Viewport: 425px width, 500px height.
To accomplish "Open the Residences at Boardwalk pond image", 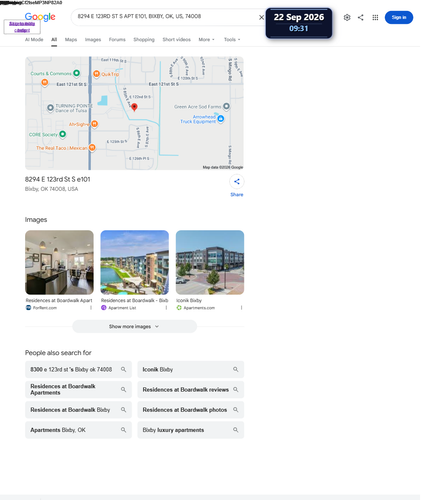I will click(x=135, y=262).
